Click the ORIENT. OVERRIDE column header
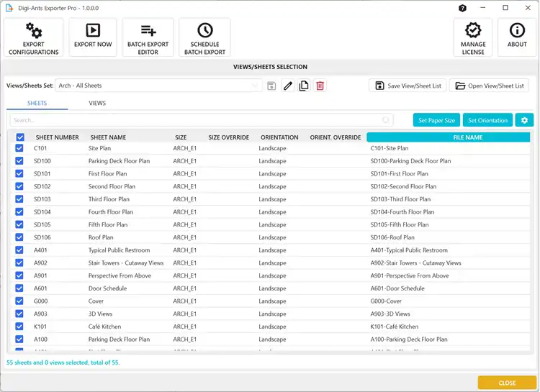The image size is (540, 392). 336,137
